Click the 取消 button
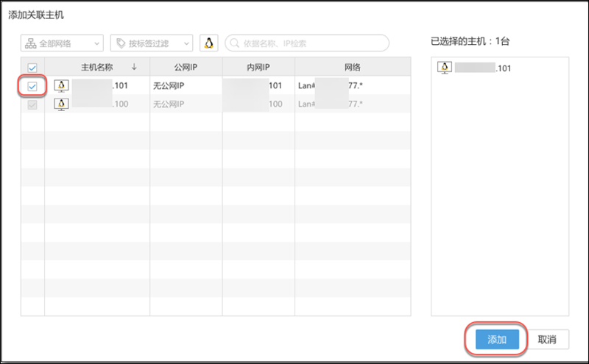The image size is (589, 364). [x=547, y=339]
